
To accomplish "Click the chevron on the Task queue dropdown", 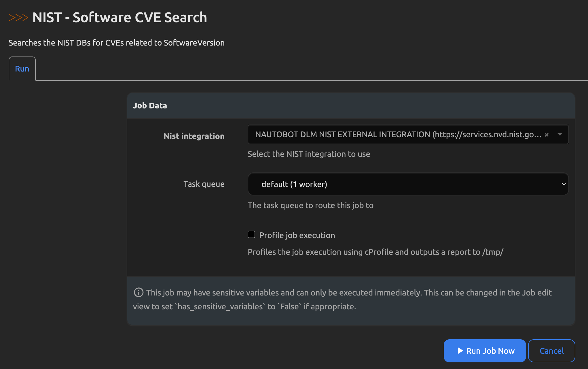I will (564, 184).
